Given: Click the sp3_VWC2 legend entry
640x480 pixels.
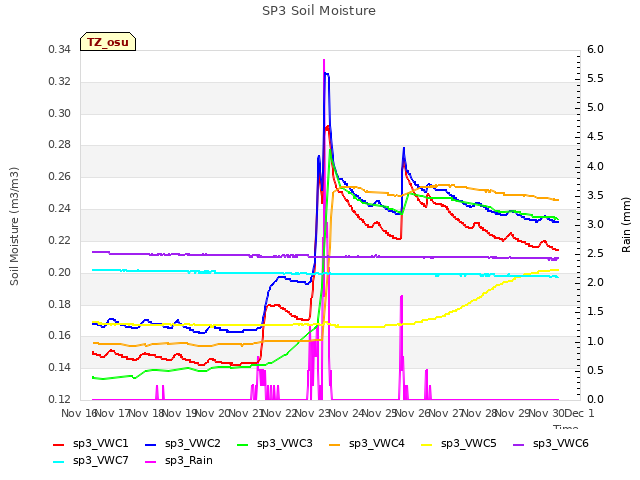Looking at the screenshot, I should coord(182,444).
